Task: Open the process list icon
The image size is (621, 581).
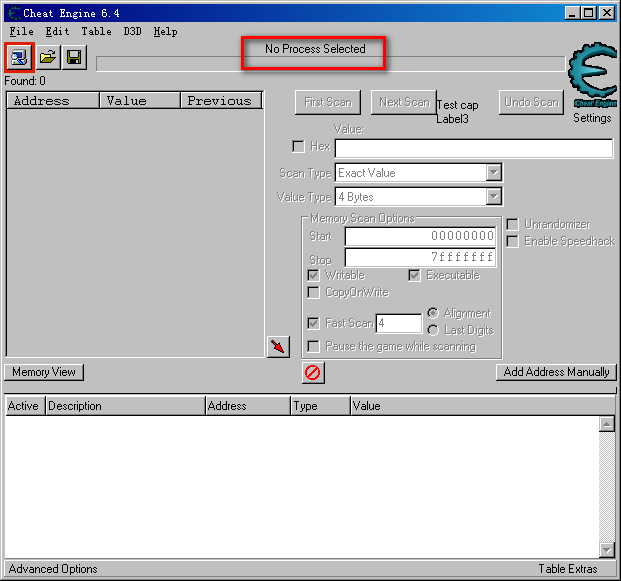Action: click(19, 57)
